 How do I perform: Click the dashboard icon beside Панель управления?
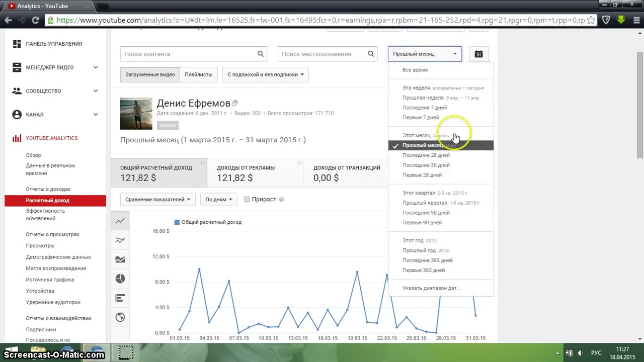tap(17, 44)
